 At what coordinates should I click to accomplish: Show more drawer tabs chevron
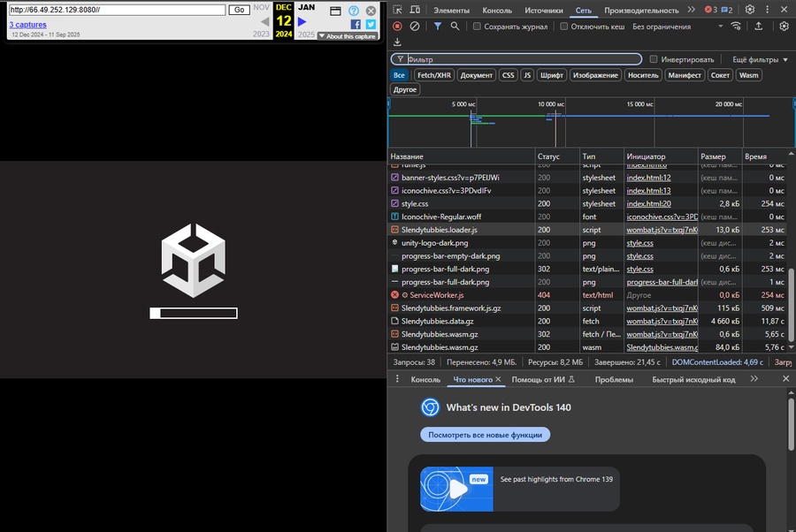(x=754, y=379)
